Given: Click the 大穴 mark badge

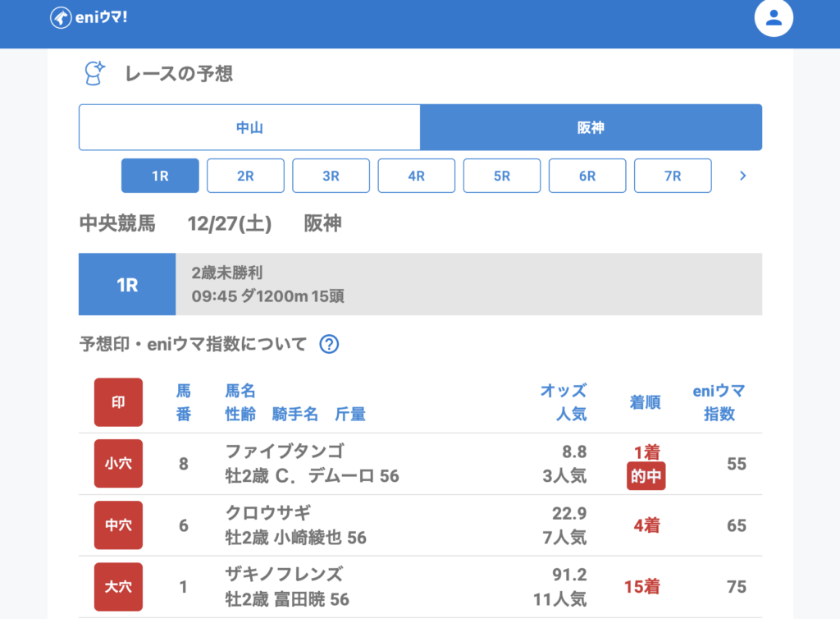Looking at the screenshot, I should [118, 587].
